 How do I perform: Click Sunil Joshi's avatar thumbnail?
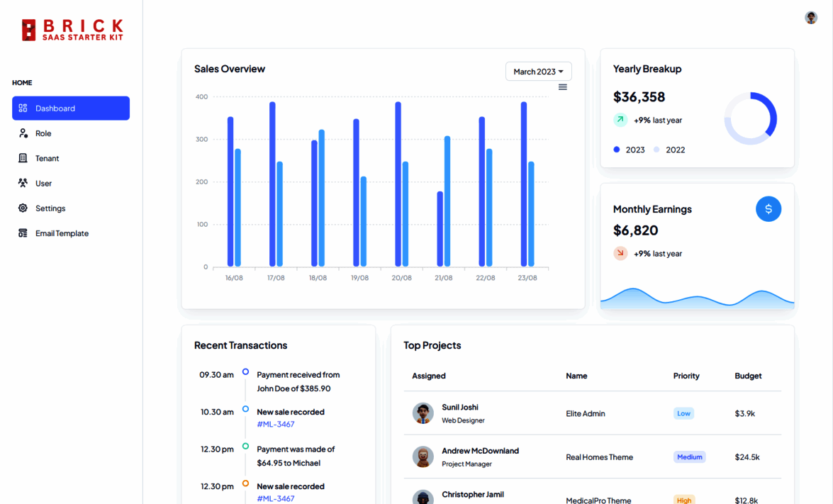pyautogui.click(x=423, y=413)
